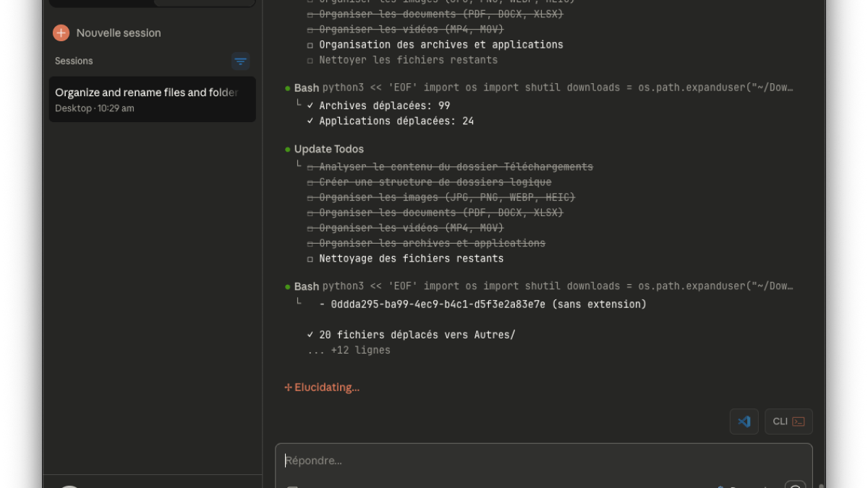Expand the last Bash python3 command block

557,286
